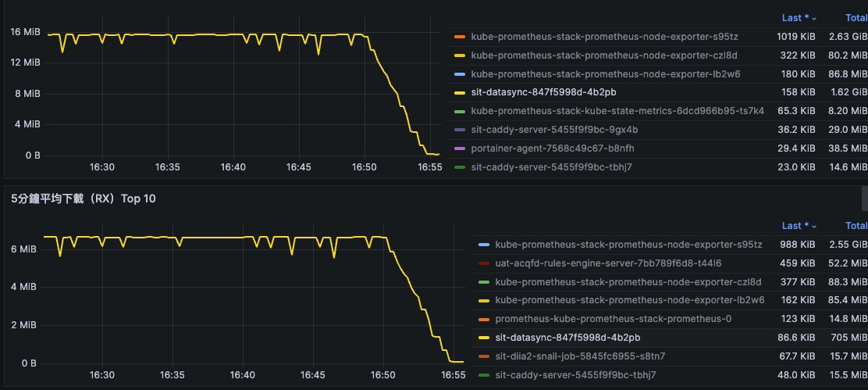Click purple series color icon beside sit-caddy-server-5455f9f9bc-9gx4b
Screen dimensions: 868x390
(x=459, y=129)
